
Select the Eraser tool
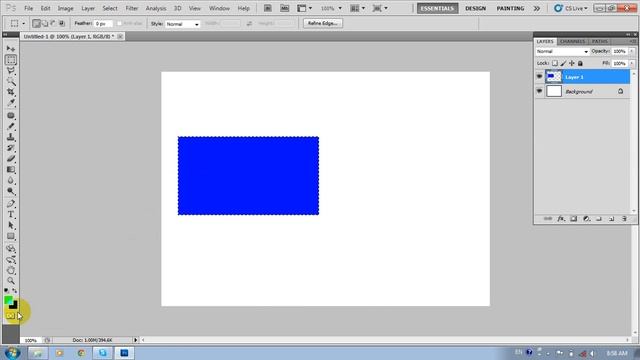pos(11,158)
